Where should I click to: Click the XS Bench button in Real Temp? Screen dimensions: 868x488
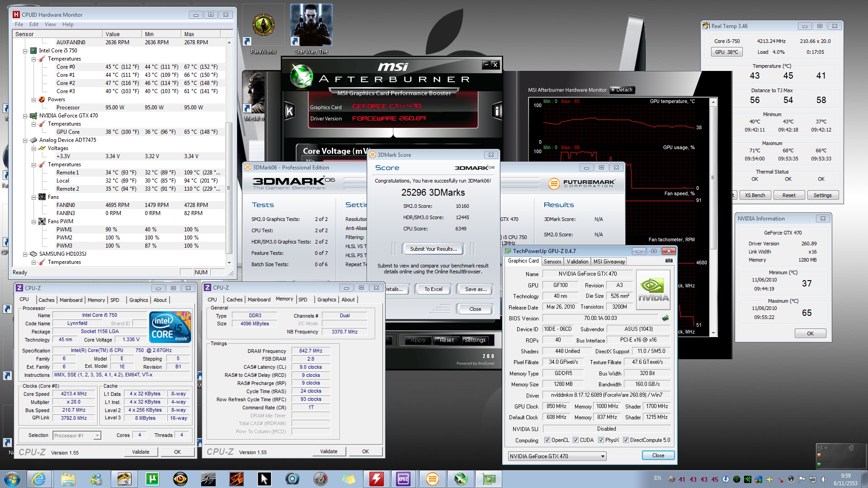click(755, 195)
